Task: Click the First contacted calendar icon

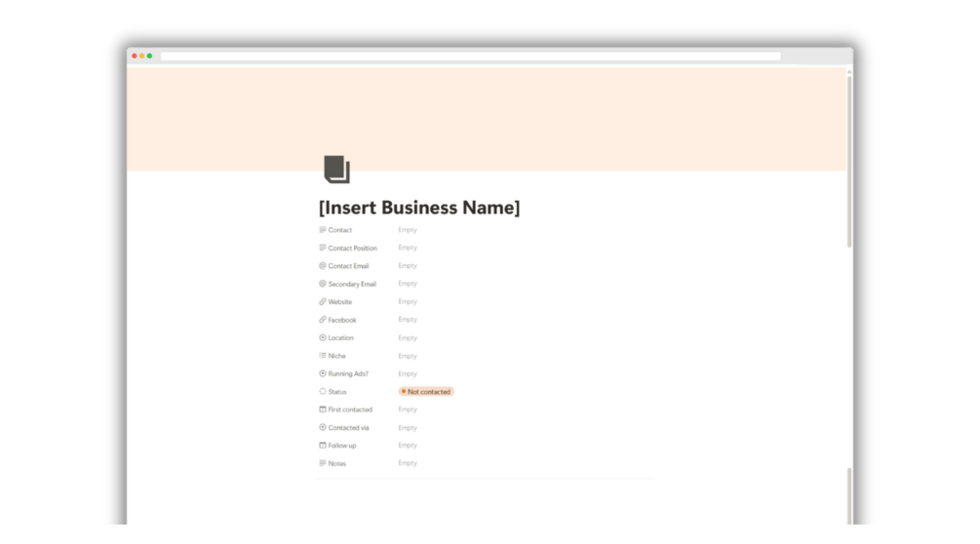Action: click(x=323, y=409)
